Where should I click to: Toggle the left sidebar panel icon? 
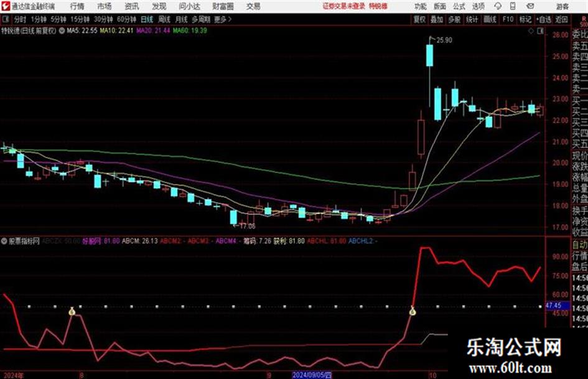(x=5, y=19)
